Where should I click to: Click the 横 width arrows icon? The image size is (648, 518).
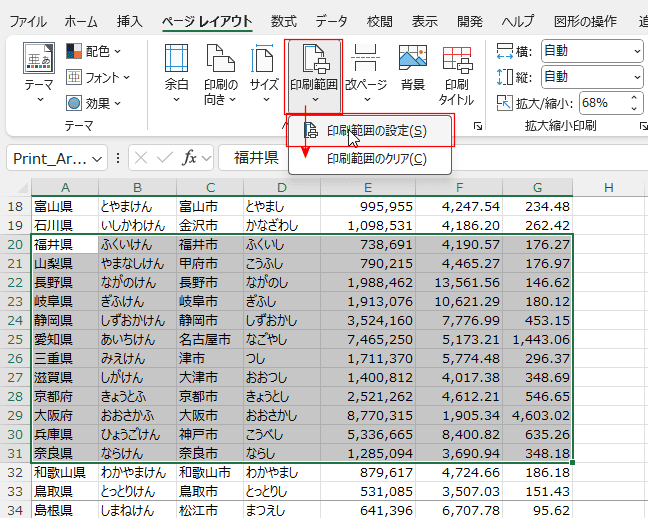click(x=505, y=51)
